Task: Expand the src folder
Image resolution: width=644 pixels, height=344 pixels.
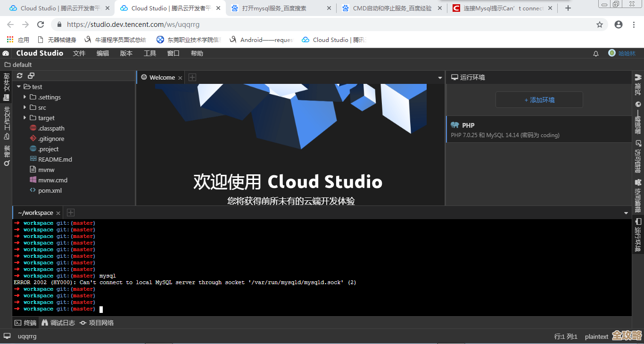Action: [x=25, y=107]
